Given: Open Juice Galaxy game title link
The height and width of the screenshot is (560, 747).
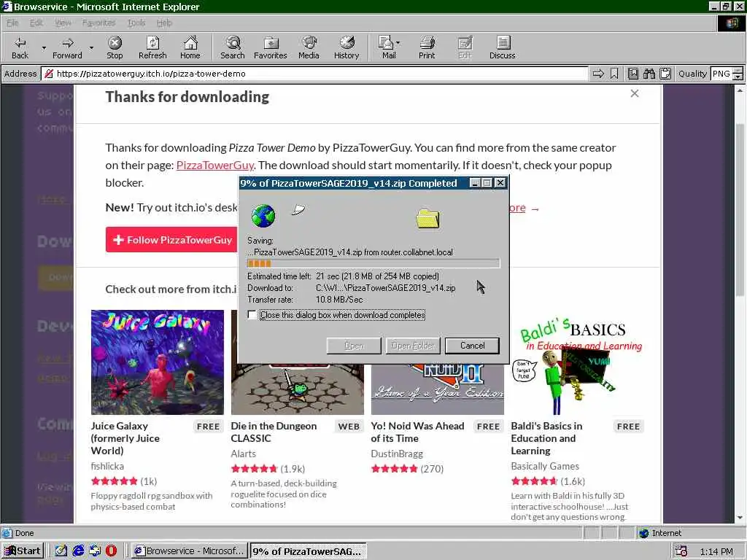Looking at the screenshot, I should [x=125, y=438].
